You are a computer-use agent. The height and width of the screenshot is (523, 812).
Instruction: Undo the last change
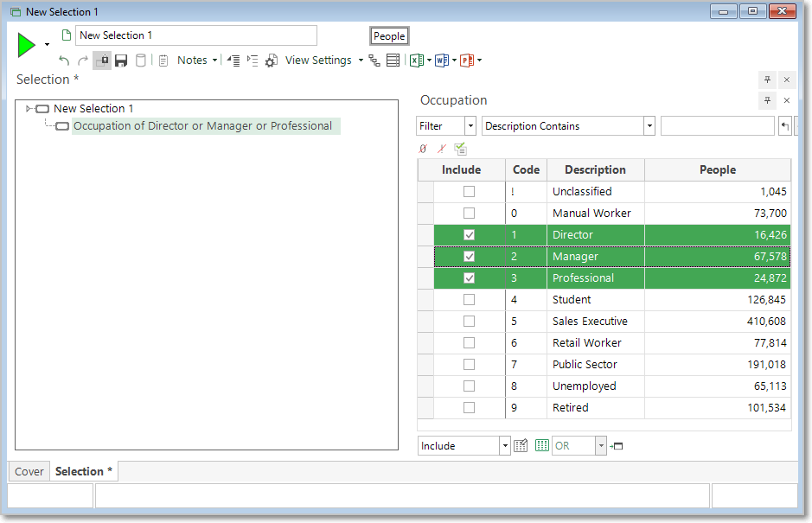(64, 61)
